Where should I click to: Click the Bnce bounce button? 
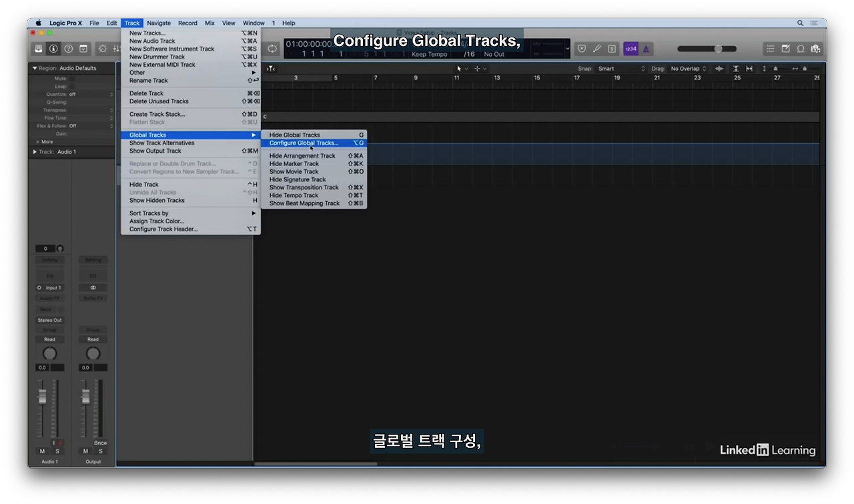pos(100,443)
